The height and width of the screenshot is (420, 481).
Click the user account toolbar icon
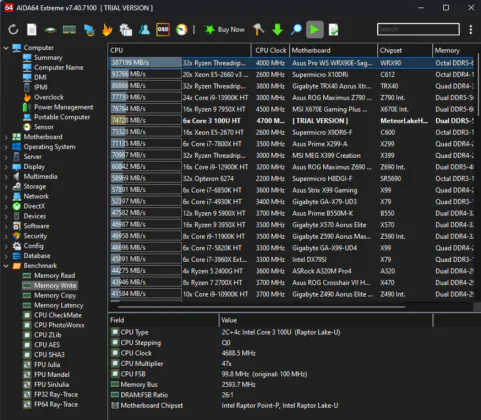pos(144,30)
